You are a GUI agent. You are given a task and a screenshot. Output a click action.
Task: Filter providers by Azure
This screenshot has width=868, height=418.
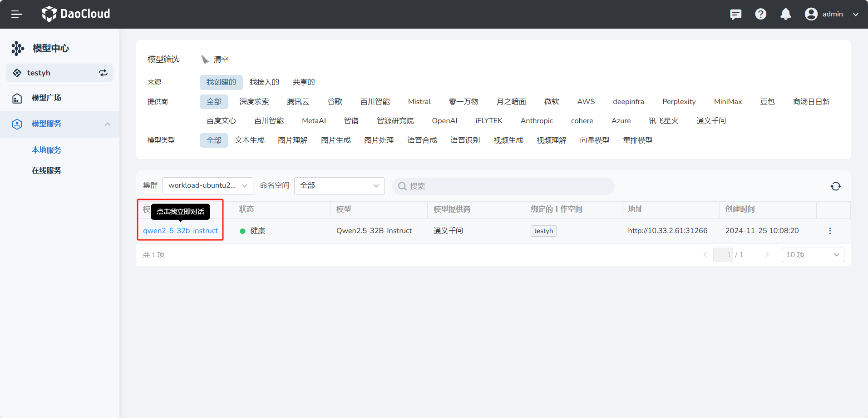(621, 121)
